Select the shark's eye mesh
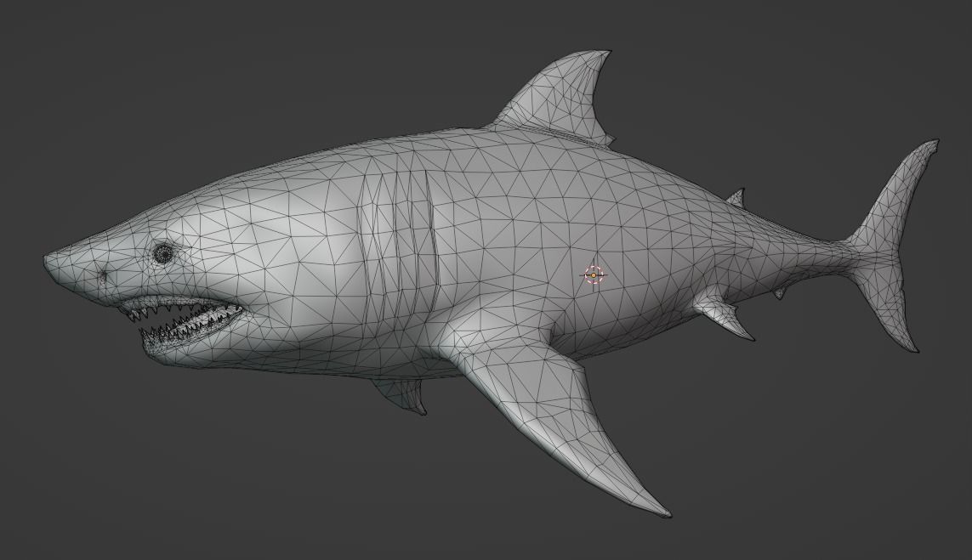 [x=163, y=252]
